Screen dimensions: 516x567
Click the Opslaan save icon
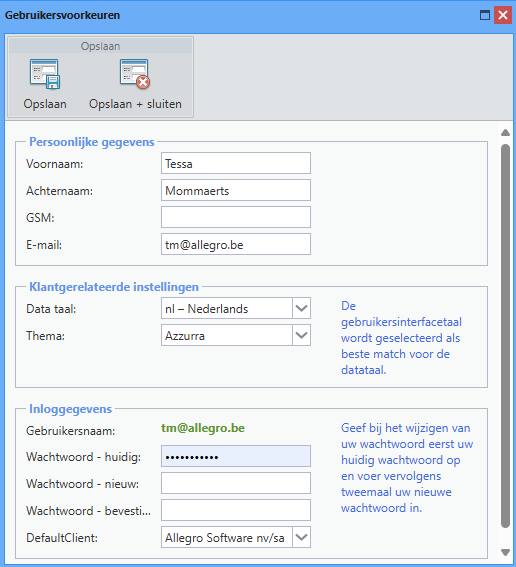coord(45,74)
